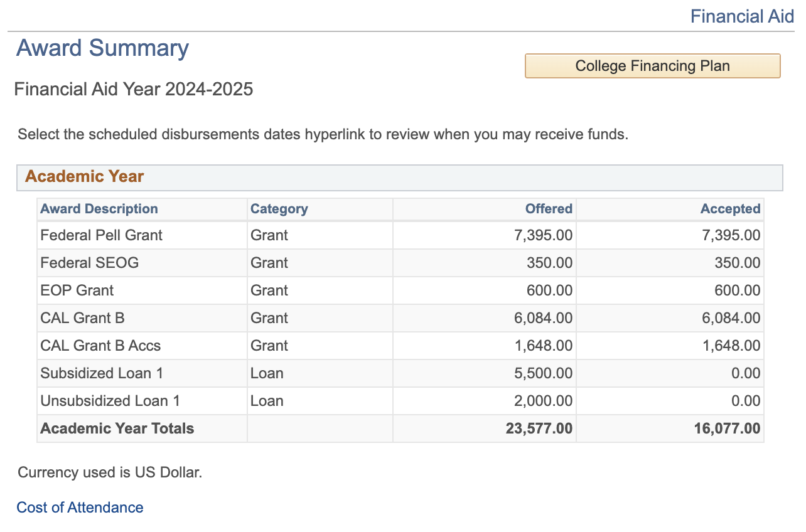The width and height of the screenshot is (806, 532).
Task: Click the Federal SEOG award description
Action: [89, 263]
